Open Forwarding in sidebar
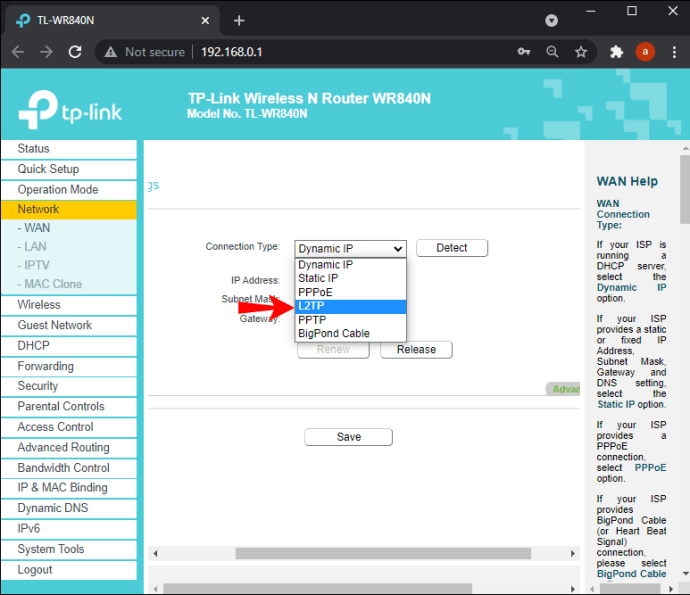Image resolution: width=690 pixels, height=595 pixels. pos(69,366)
